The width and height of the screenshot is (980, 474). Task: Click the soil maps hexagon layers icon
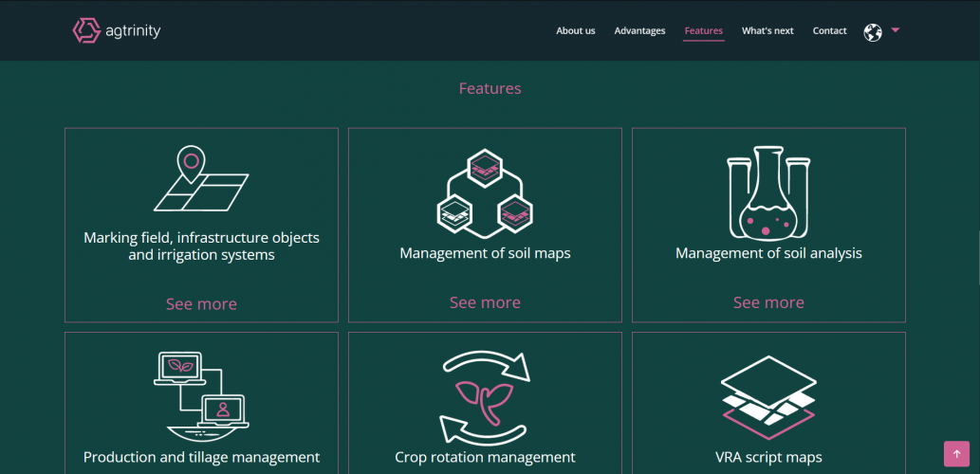point(485,193)
